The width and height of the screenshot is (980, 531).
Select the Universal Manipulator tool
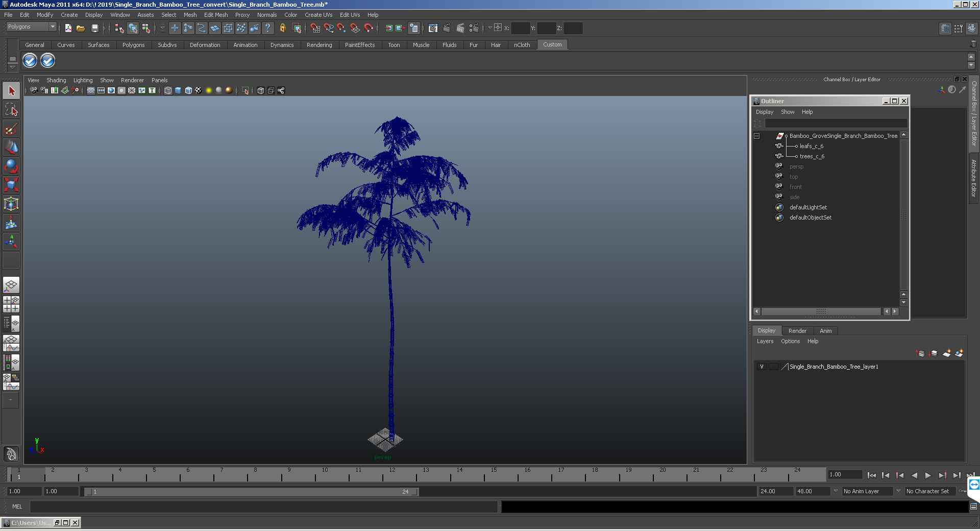[x=11, y=204]
